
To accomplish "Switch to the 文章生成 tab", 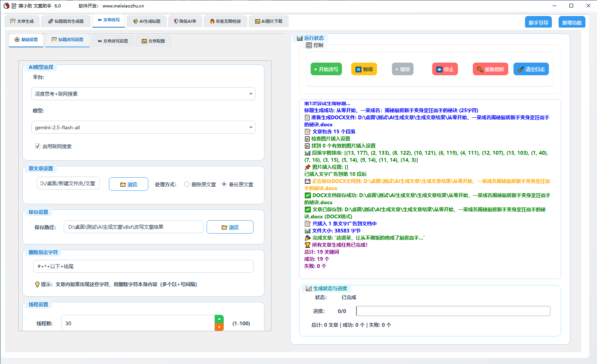I will pos(22,21).
